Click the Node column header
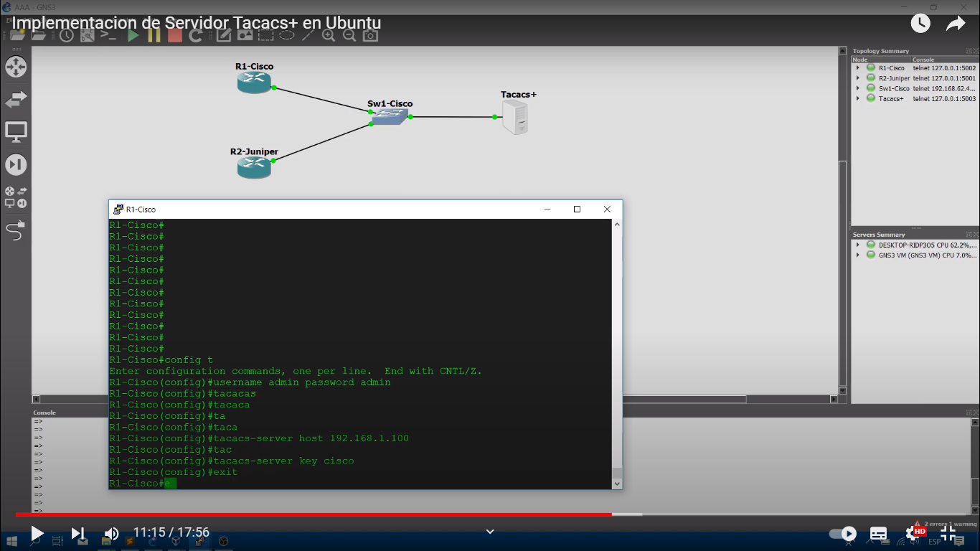Viewport: 980px width, 551px height. coord(881,60)
